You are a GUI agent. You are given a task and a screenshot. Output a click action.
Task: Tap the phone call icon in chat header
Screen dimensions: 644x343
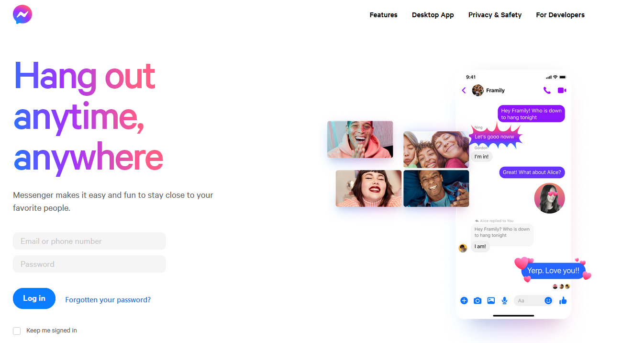pos(547,90)
